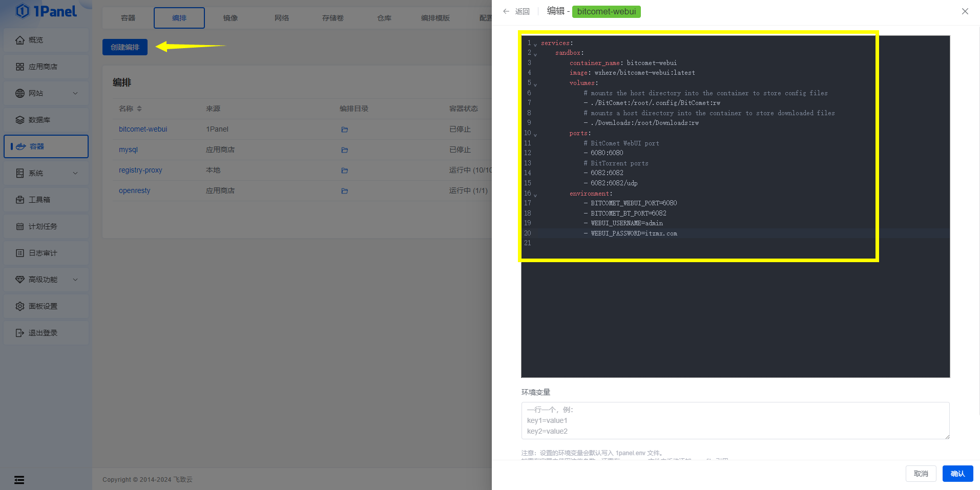Viewport: 980px width, 490px height.
Task: Click the 退出登录 logout icon
Action: coord(20,333)
